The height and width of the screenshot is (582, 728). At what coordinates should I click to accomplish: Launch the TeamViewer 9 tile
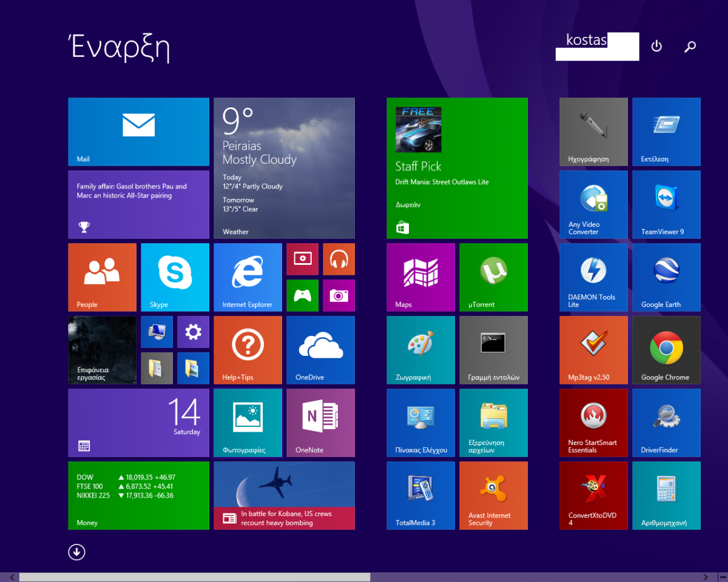click(666, 204)
